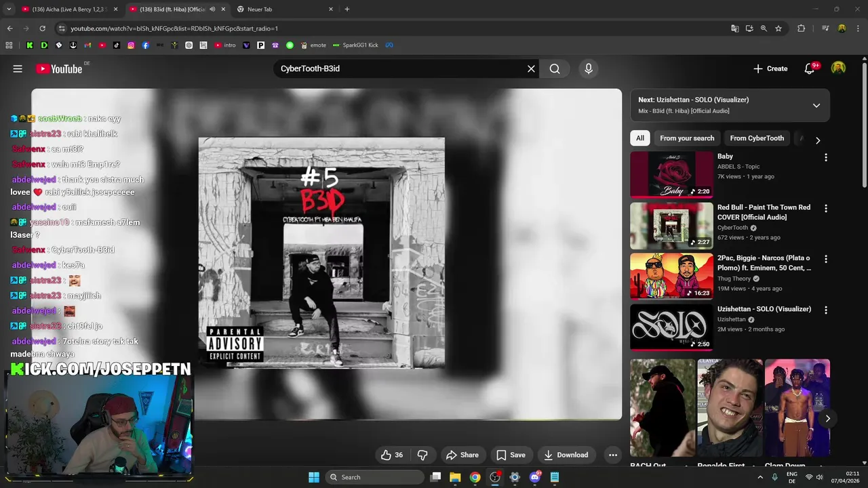Open Discord from the taskbar
Viewport: 868px width, 488px height.
pyautogui.click(x=535, y=477)
